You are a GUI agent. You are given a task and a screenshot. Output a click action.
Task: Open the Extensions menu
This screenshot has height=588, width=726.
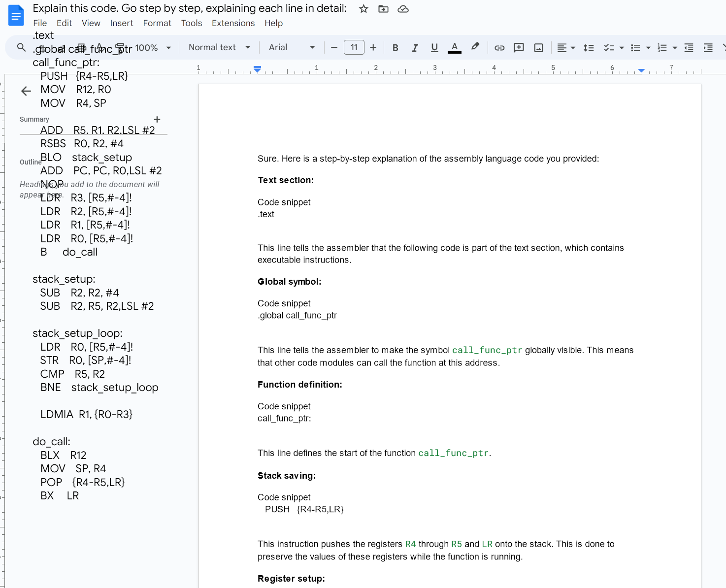tap(233, 23)
